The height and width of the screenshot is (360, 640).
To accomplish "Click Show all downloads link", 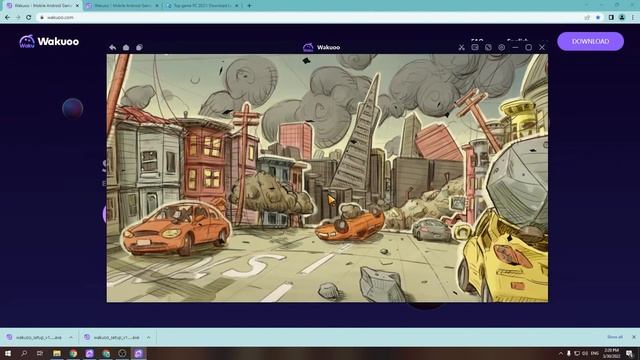I will pyautogui.click(x=615, y=337).
